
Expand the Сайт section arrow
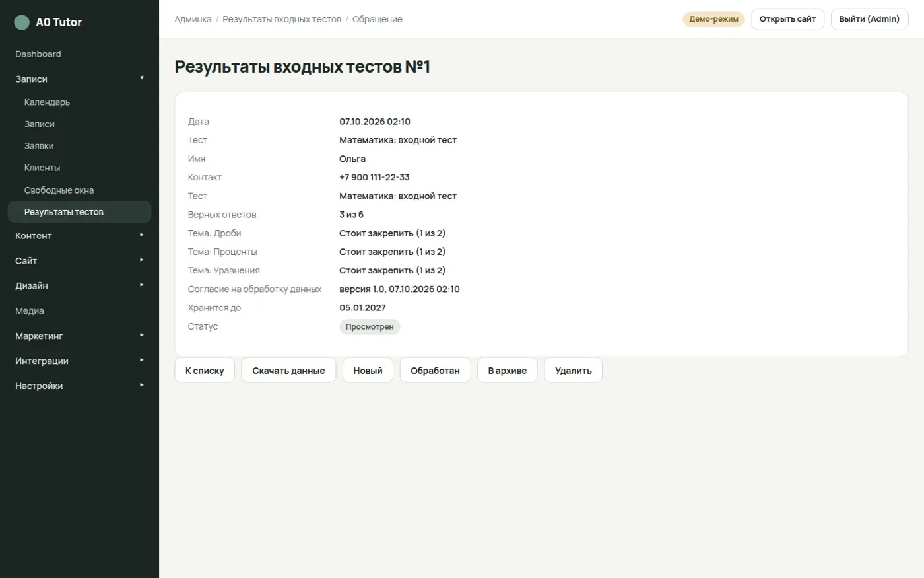click(142, 260)
